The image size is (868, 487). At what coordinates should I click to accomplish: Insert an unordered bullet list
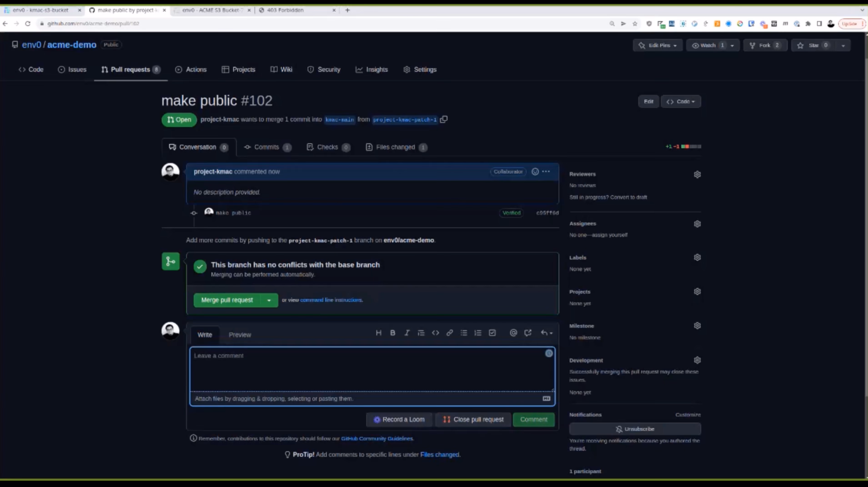464,333
